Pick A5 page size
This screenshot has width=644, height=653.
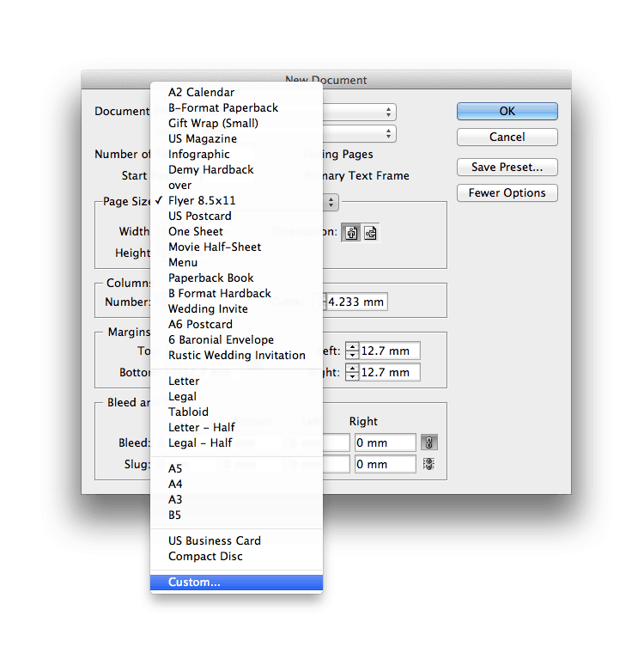tap(236, 468)
